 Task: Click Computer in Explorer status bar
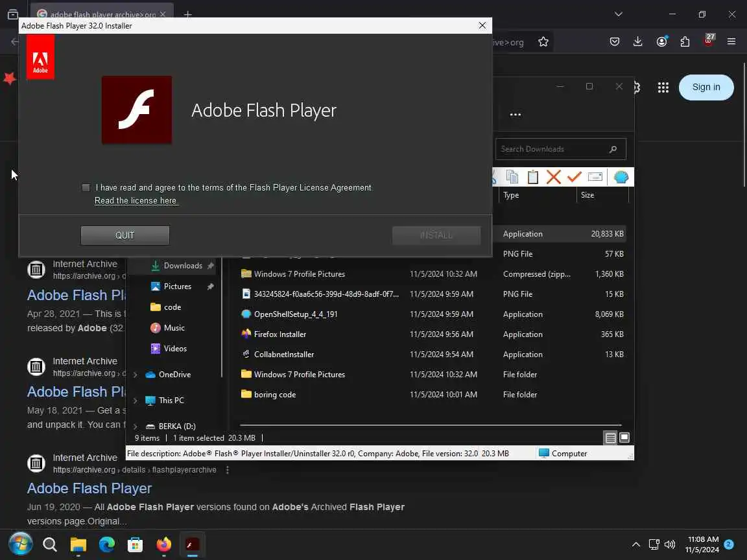click(563, 453)
